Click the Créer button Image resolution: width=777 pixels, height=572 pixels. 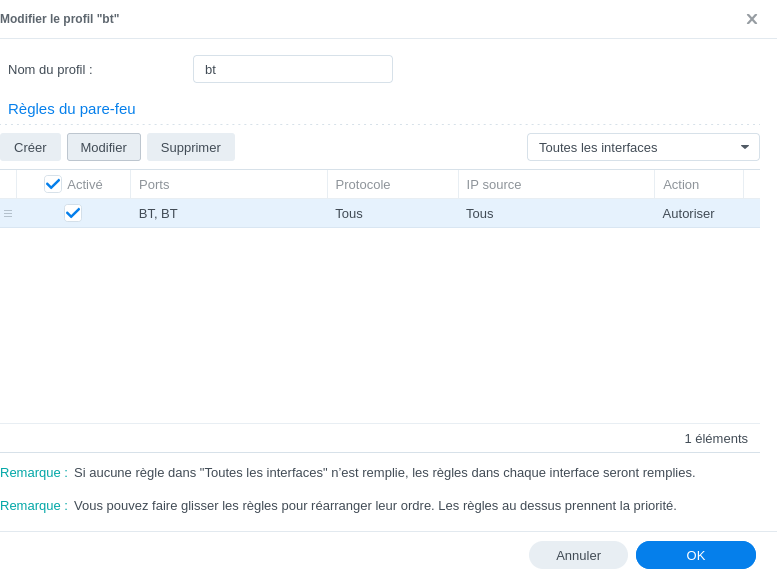click(30, 147)
